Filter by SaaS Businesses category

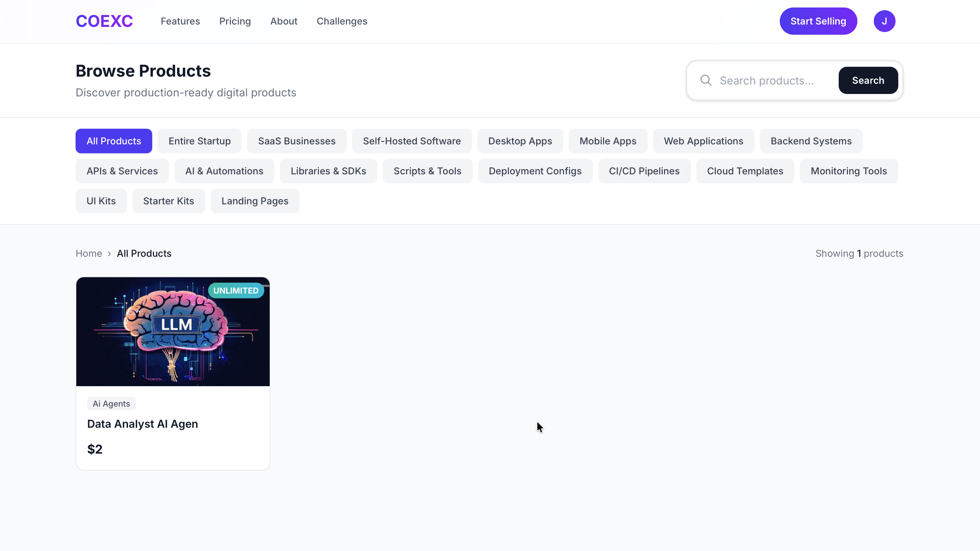(x=296, y=141)
